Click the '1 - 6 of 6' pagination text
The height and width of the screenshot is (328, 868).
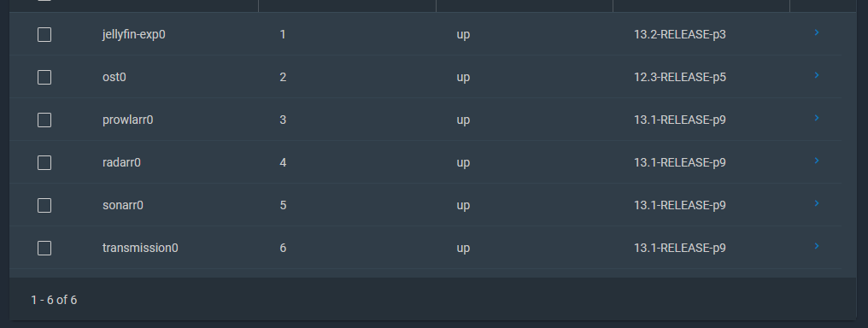click(x=54, y=300)
